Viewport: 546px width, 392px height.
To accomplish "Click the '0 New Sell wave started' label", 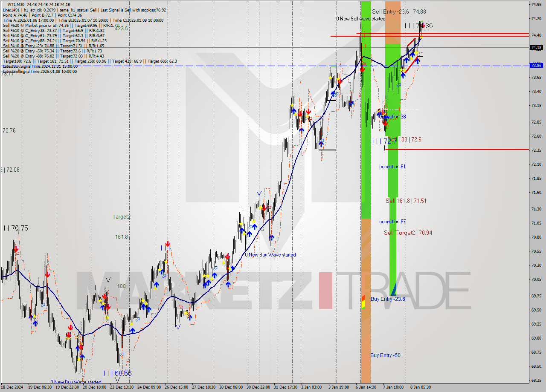I will coord(360,18).
